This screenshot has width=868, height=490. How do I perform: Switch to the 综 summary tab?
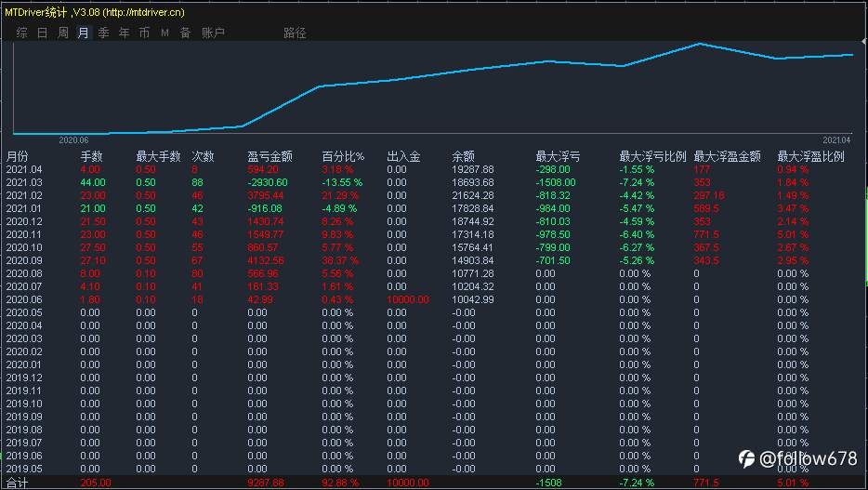21,33
